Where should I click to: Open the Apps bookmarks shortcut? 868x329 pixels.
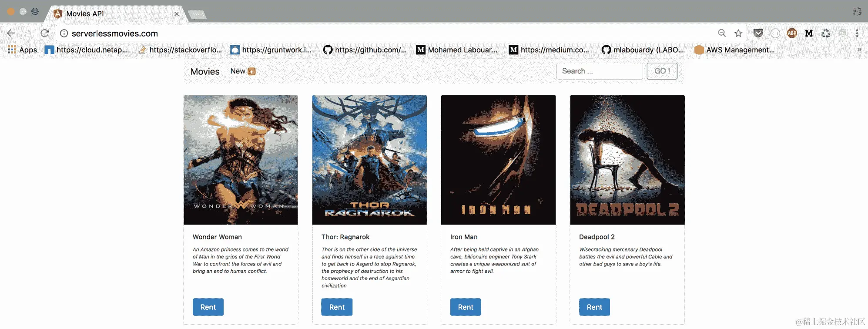click(23, 50)
